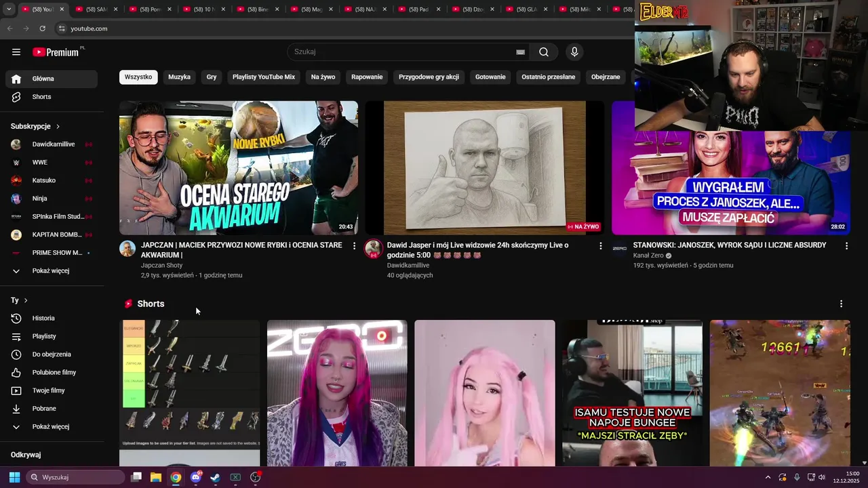This screenshot has width=868, height=488.
Task: Open the WWE subscription channel
Action: [x=52, y=163]
